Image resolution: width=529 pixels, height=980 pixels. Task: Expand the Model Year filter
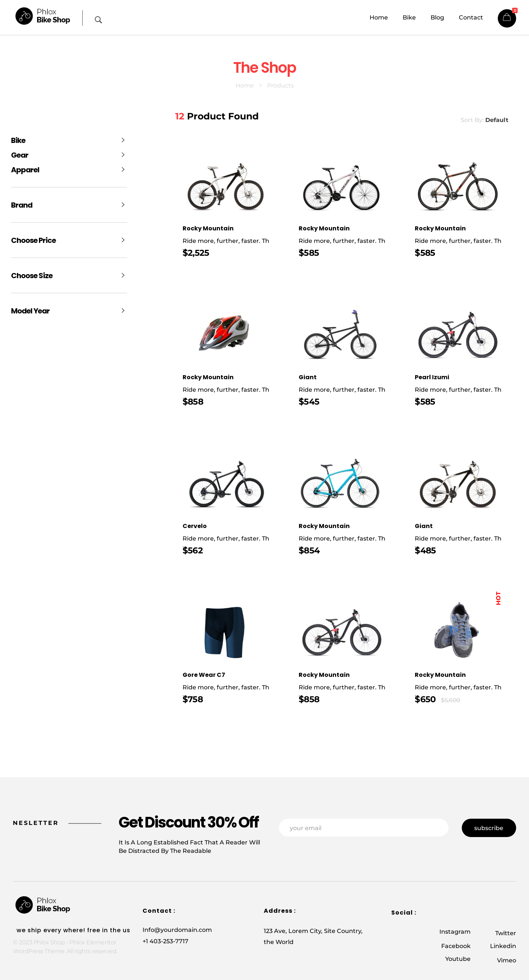123,310
